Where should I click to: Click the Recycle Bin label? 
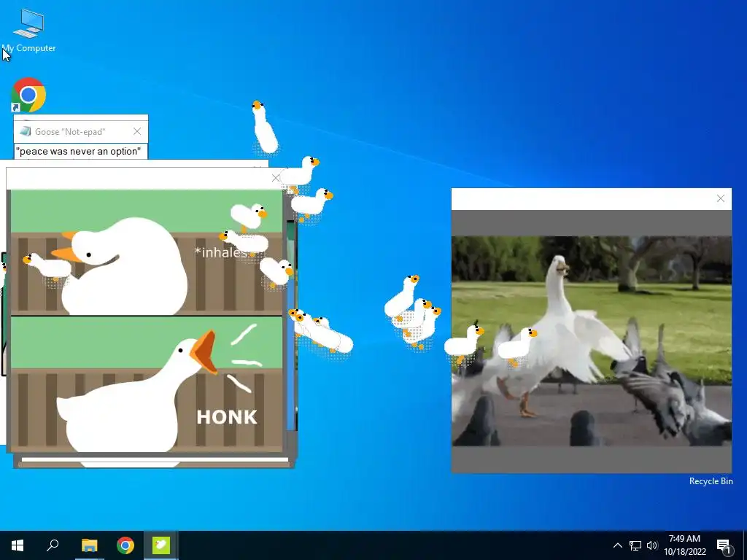click(x=711, y=481)
